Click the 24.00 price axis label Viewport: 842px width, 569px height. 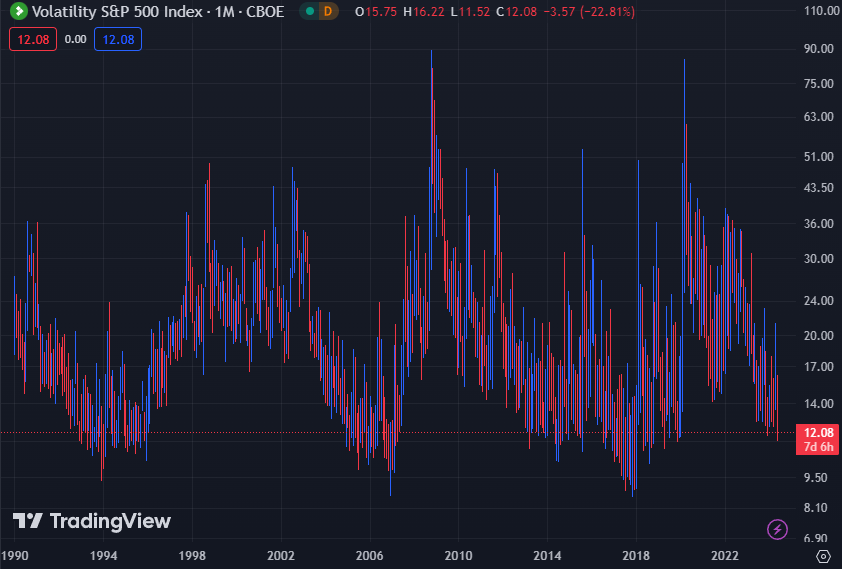point(818,301)
